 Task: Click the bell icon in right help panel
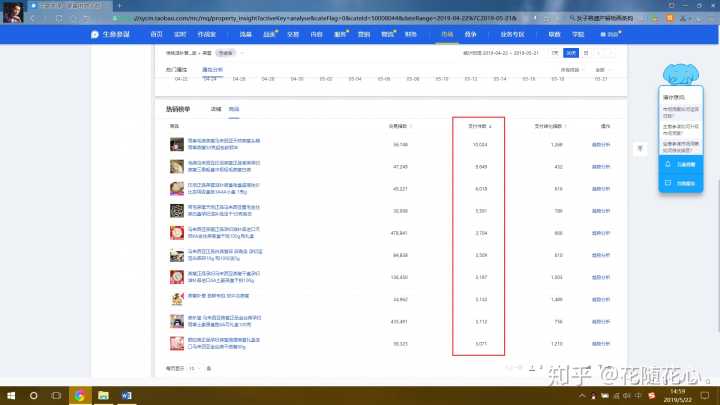[x=667, y=163]
